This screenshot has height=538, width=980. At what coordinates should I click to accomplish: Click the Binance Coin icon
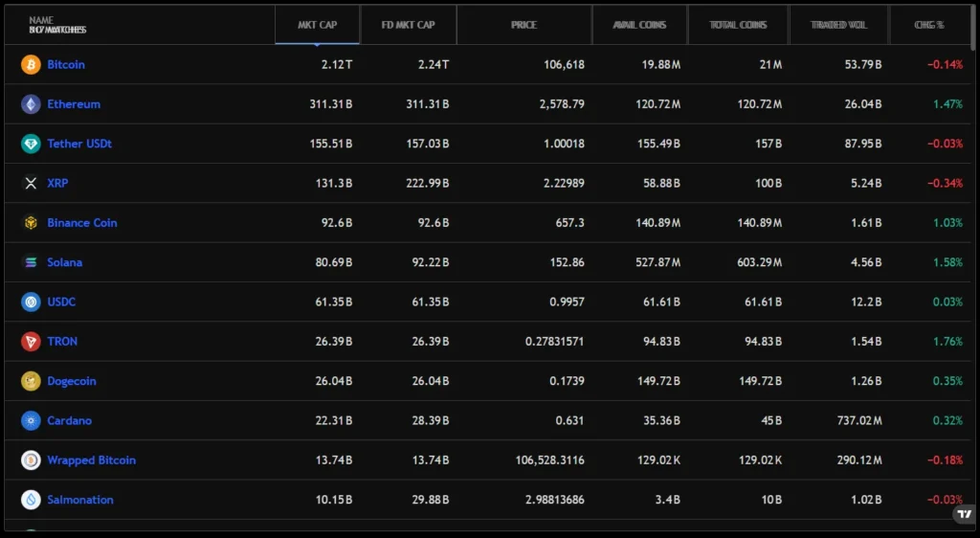click(31, 223)
